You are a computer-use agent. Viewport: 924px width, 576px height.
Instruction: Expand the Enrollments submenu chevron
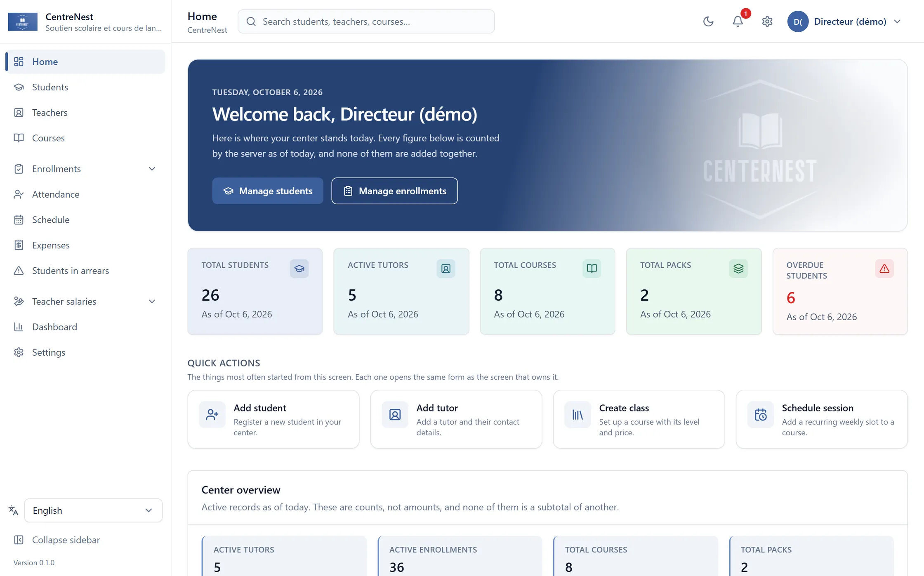click(152, 169)
